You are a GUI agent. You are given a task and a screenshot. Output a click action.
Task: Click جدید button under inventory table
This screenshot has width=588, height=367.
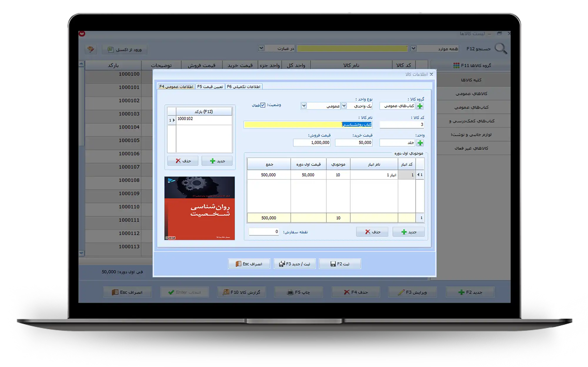(408, 232)
